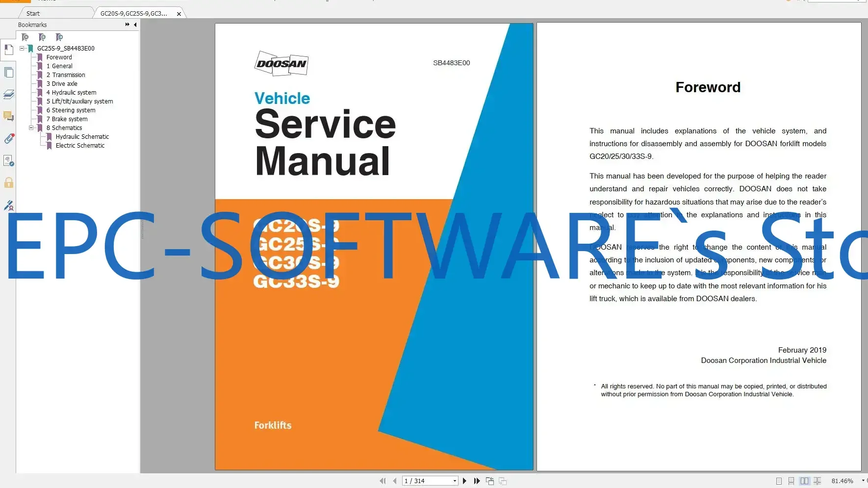Viewport: 868px width, 488px height.
Task: Switch to single page view
Action: [779, 481]
